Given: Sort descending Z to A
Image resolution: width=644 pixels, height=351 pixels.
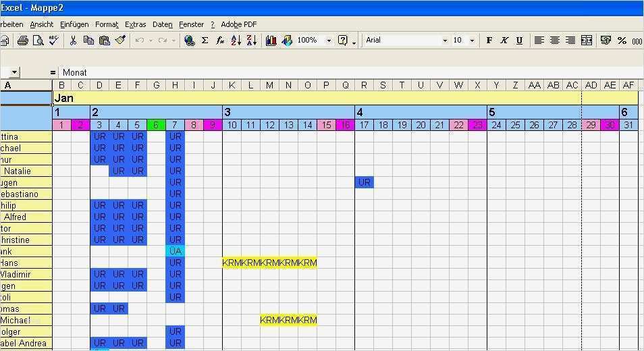Looking at the screenshot, I should pos(252,40).
